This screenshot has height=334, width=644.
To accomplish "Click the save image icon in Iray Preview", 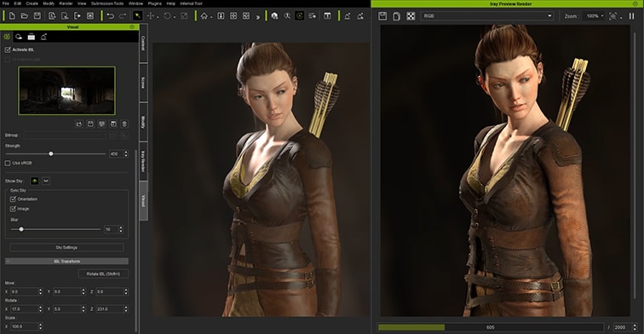I will pos(382,16).
